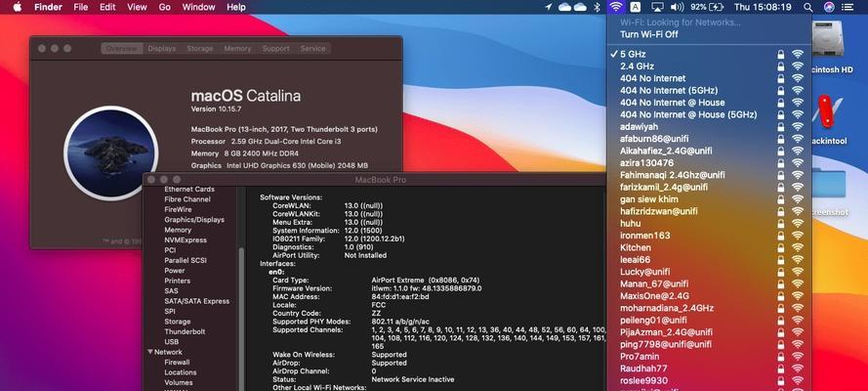Open the Window menu

coord(199,7)
